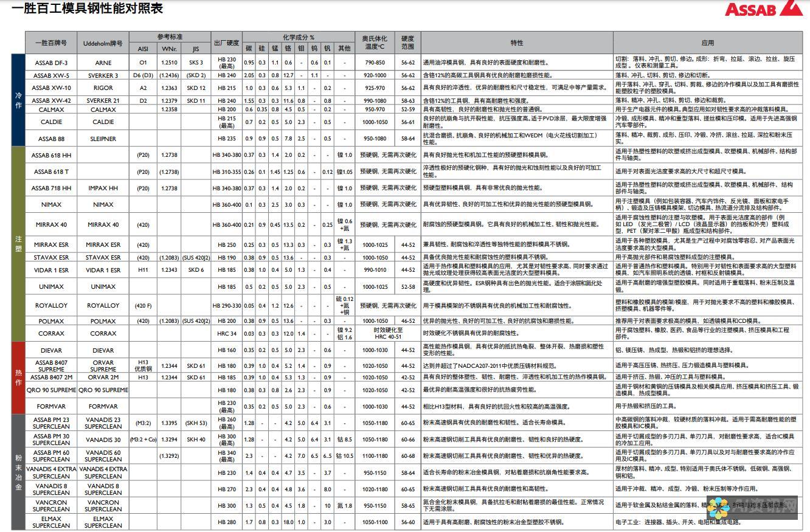Screen dimensions: 810x532
Task: Click the 硬度范围 column header
Action: pyautogui.click(x=407, y=43)
